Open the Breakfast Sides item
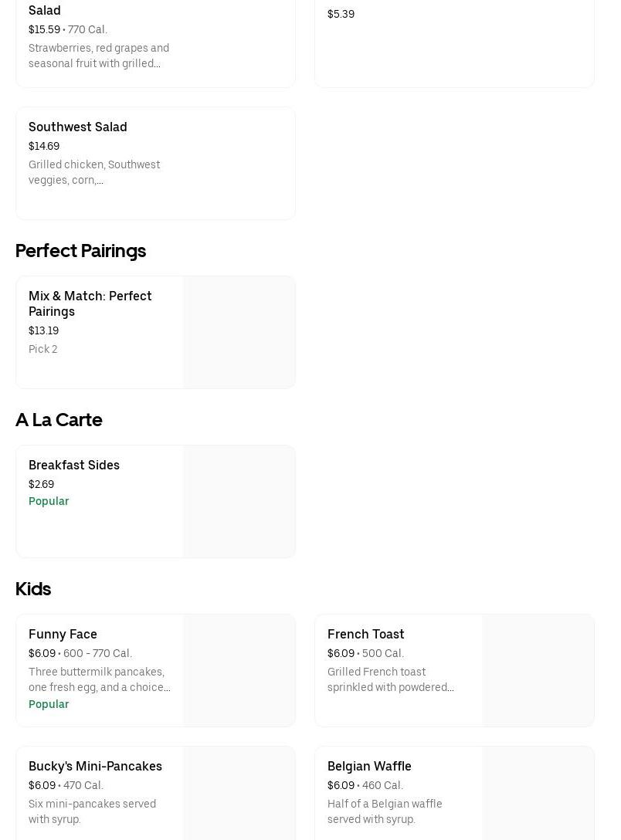This screenshot has height=840, width=621. click(x=155, y=501)
